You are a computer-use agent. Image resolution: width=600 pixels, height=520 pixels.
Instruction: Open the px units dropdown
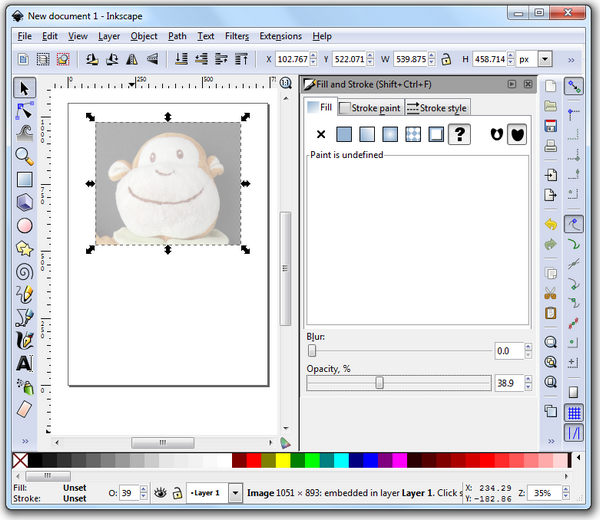click(545, 59)
